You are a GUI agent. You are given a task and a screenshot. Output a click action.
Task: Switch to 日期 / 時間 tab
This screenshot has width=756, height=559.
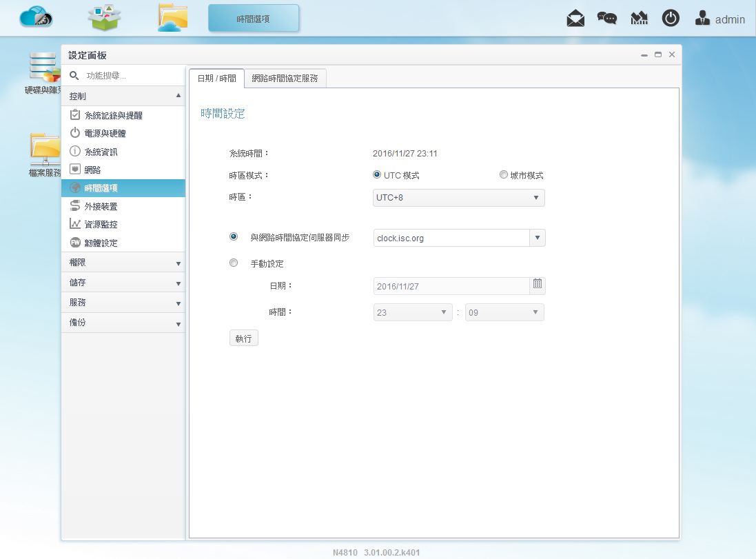pos(216,78)
